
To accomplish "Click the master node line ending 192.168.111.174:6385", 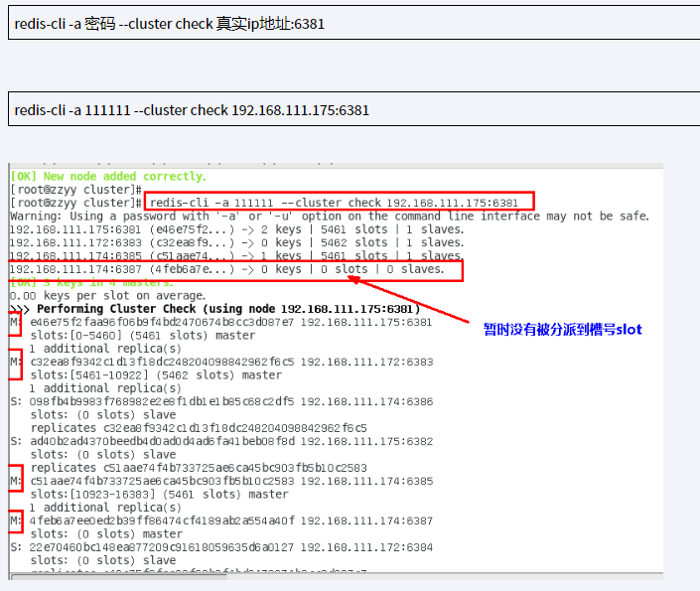I will (221, 481).
